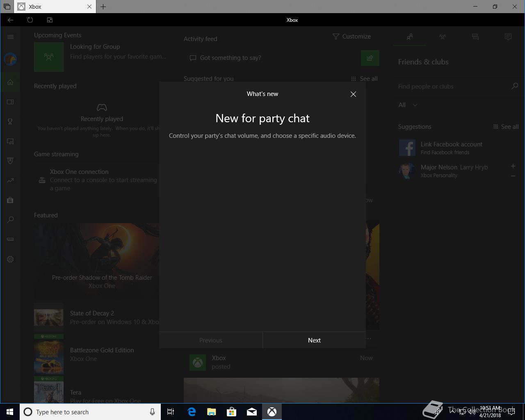Add Major Nelson with plus icon
The width and height of the screenshot is (525, 420).
pyautogui.click(x=513, y=166)
